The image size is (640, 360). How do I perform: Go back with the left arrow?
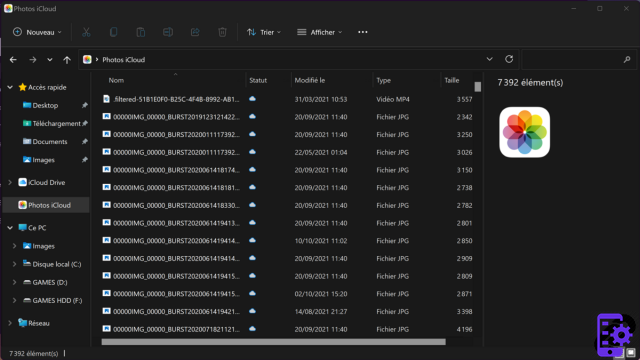[13, 60]
